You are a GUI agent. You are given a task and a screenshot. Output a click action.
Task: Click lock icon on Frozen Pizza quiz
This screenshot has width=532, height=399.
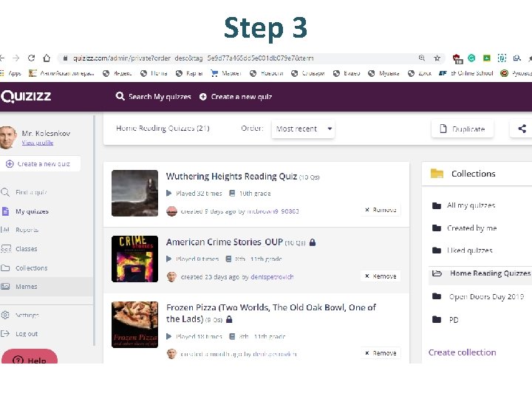pos(229,319)
